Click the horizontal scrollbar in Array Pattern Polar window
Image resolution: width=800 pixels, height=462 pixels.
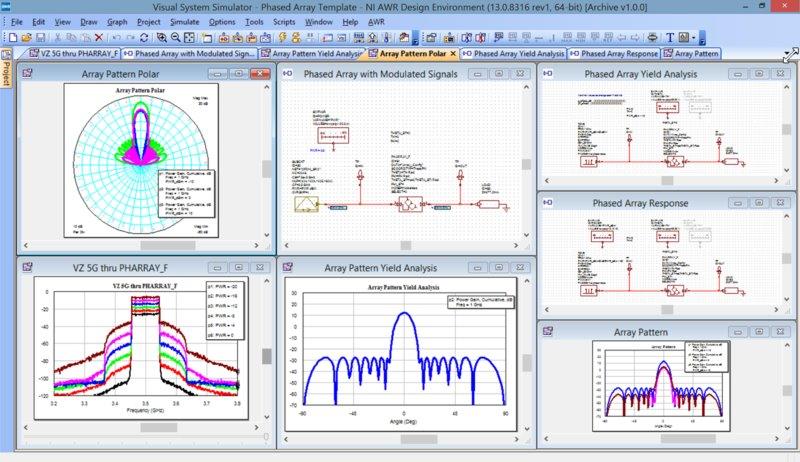coord(140,245)
